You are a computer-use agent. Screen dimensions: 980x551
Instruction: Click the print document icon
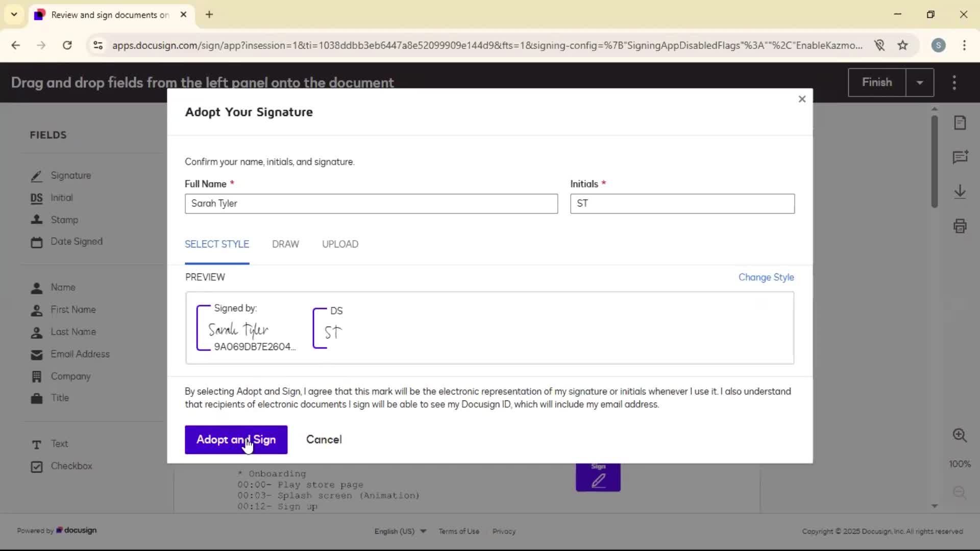click(960, 226)
